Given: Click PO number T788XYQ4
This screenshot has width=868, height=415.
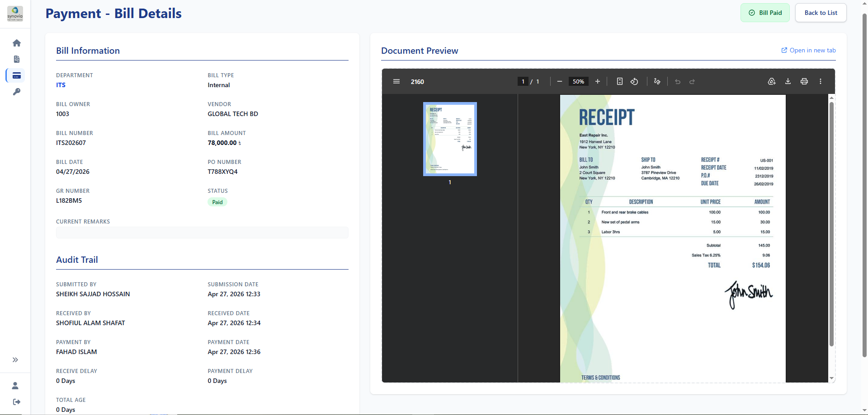Looking at the screenshot, I should tap(222, 172).
